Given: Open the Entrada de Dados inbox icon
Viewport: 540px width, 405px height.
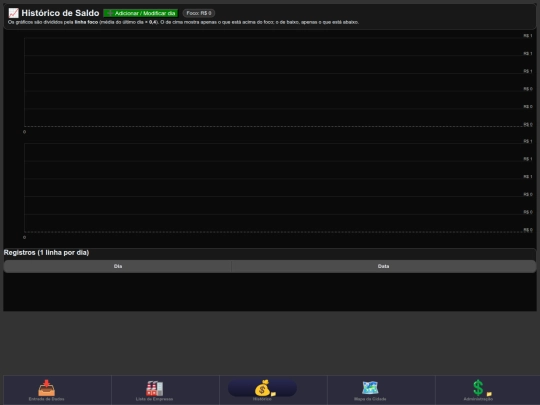Looking at the screenshot, I should point(46,388).
